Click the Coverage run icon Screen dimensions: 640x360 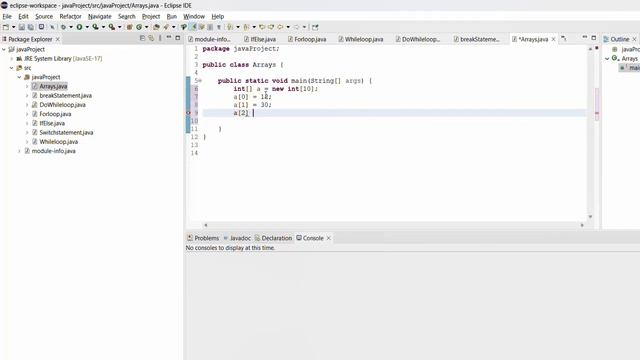pyautogui.click(x=95, y=27)
